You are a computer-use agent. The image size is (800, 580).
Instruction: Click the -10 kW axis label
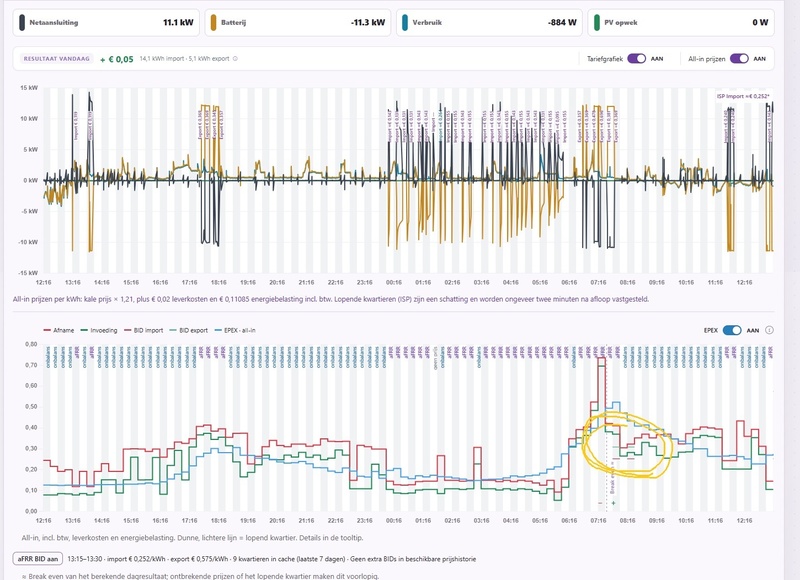(28, 242)
